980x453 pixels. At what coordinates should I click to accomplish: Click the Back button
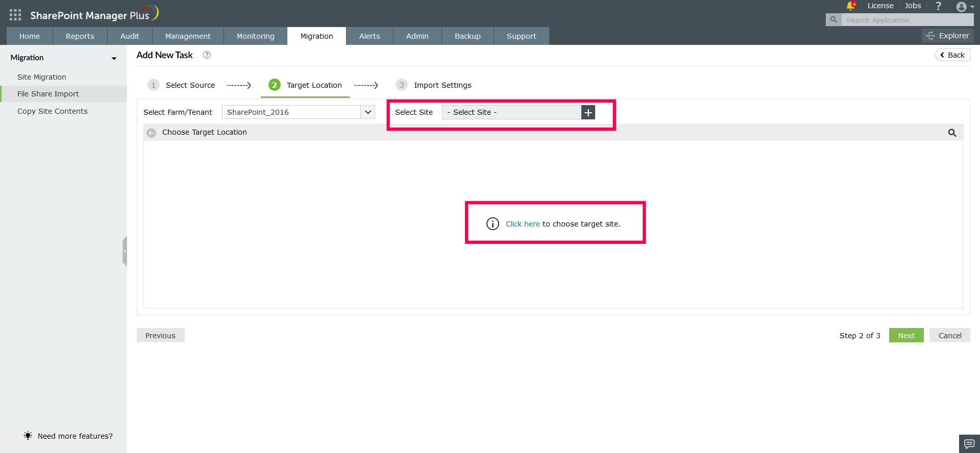(952, 55)
